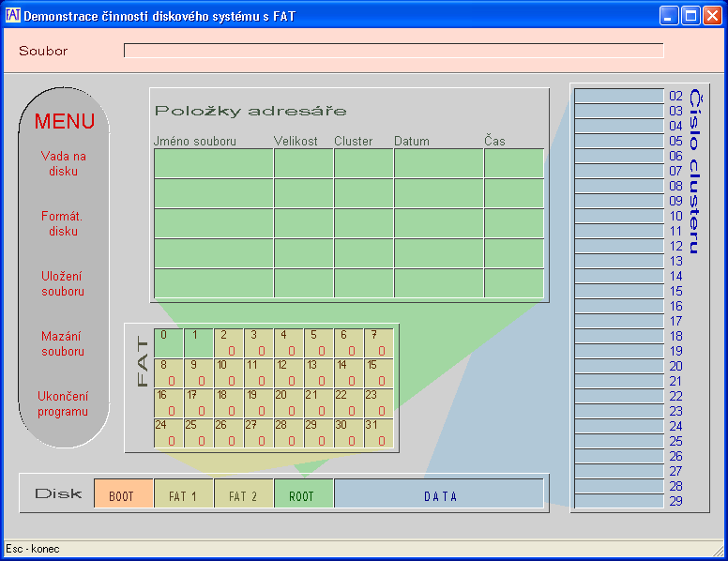This screenshot has width=728, height=561.
Task: Click FAT table cell 31
Action: coord(378,432)
